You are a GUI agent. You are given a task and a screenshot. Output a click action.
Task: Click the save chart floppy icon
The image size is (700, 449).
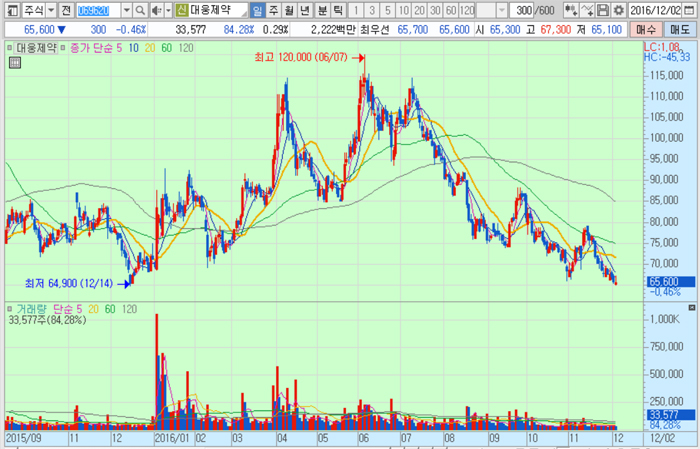[603, 10]
